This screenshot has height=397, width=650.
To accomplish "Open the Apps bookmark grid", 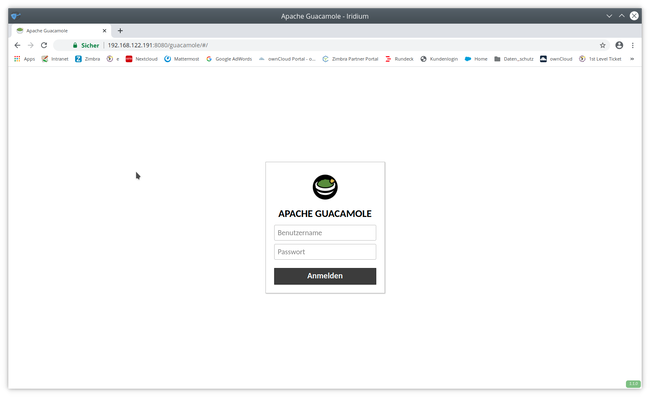I will [24, 59].
